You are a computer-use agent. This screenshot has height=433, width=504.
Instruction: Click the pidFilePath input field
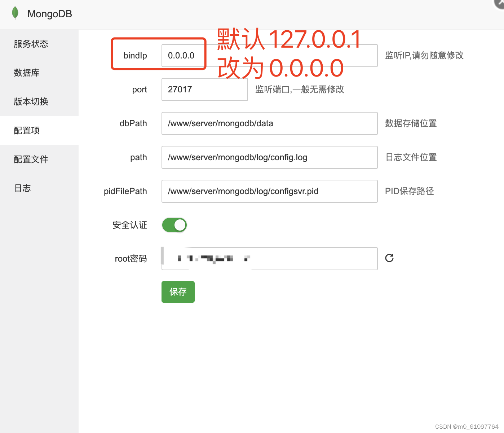tap(270, 191)
